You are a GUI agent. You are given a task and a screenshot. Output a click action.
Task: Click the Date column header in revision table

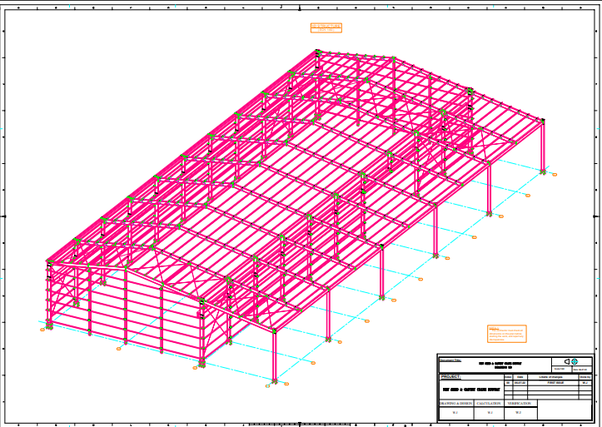pos(519,377)
